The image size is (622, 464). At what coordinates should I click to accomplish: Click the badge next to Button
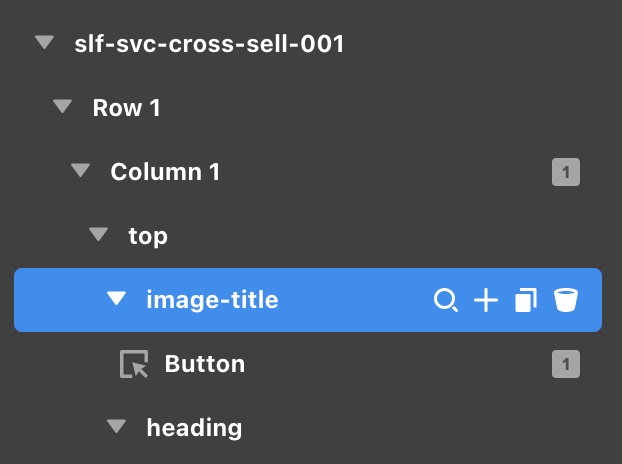(x=566, y=364)
